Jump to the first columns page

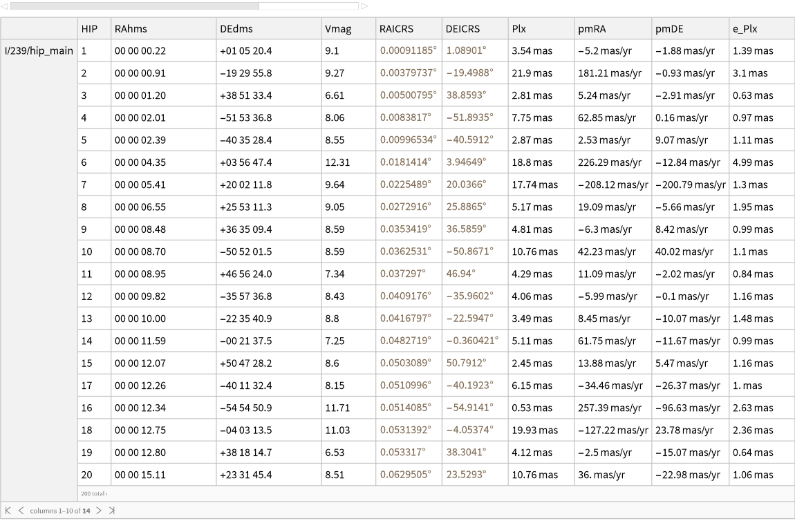pos(8,511)
